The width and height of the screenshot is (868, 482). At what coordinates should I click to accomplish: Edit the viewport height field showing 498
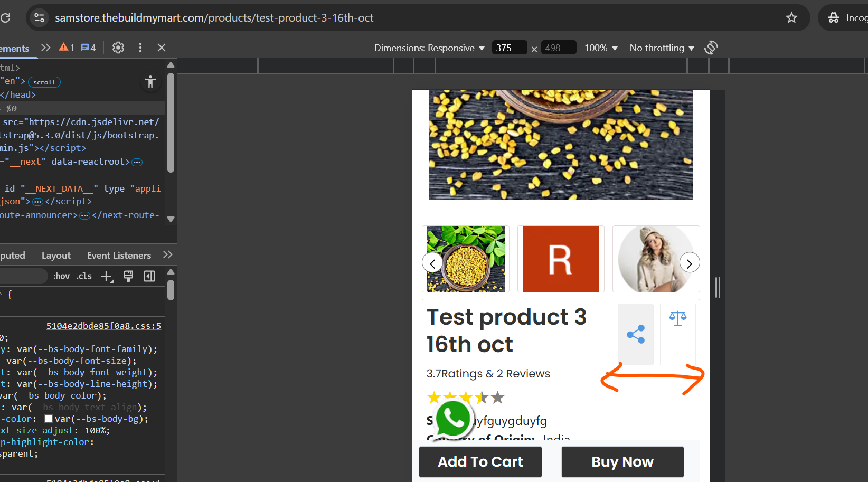pos(559,48)
